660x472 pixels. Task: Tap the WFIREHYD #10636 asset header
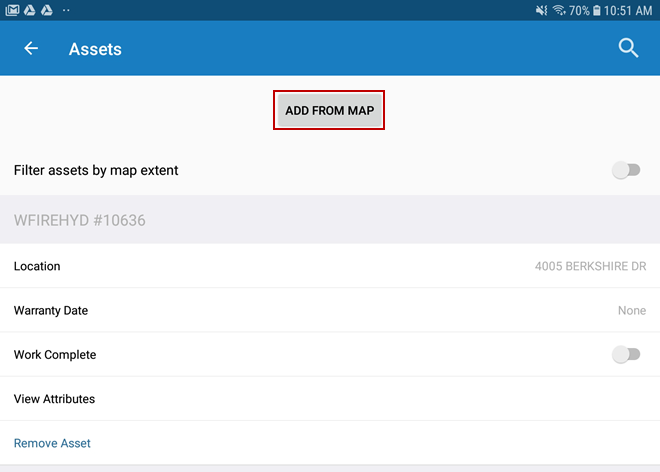(x=80, y=220)
